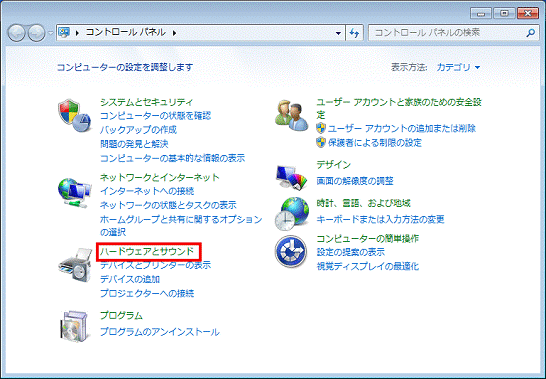
Task: Open the User Accounts people icon
Action: [x=291, y=115]
